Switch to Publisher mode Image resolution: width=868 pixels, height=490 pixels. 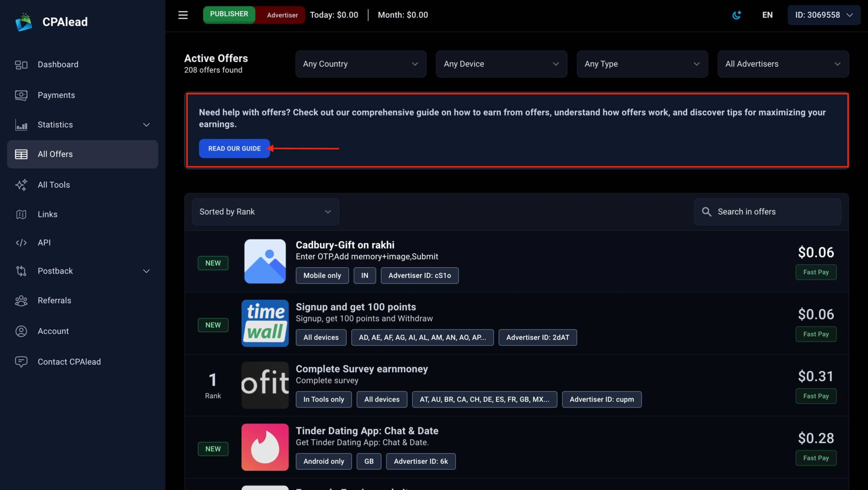coord(229,14)
